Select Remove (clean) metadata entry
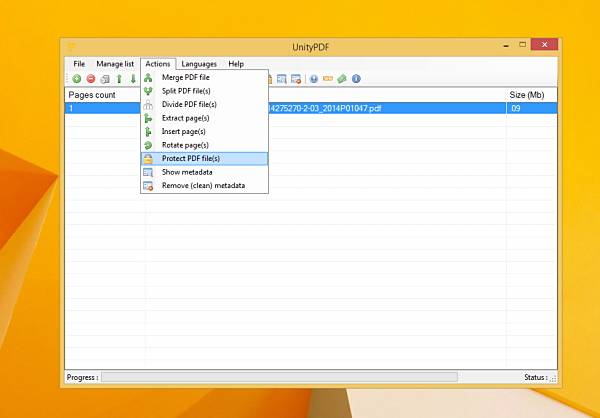This screenshot has width=600, height=418. pos(204,185)
